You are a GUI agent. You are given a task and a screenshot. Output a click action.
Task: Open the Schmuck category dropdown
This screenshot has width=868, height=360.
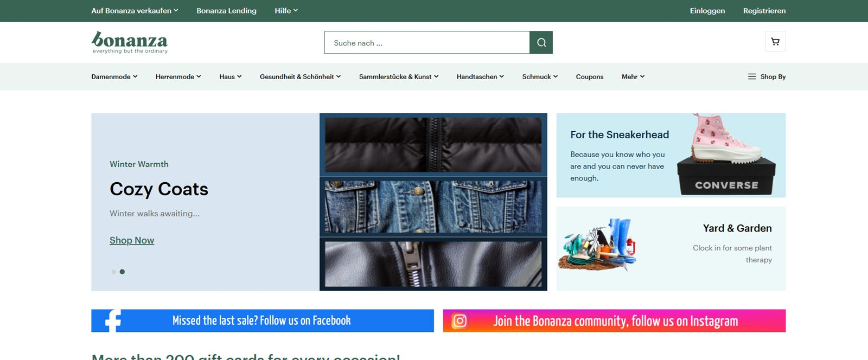540,76
